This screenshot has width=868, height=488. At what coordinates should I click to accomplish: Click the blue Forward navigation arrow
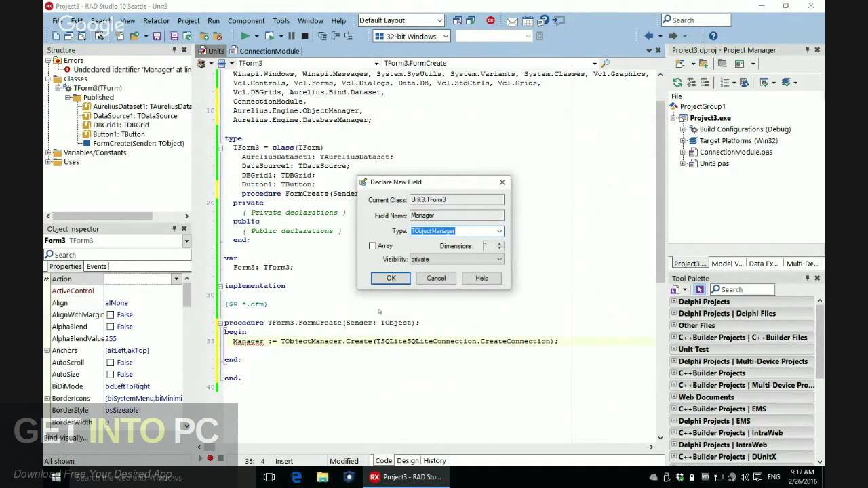coord(673,36)
